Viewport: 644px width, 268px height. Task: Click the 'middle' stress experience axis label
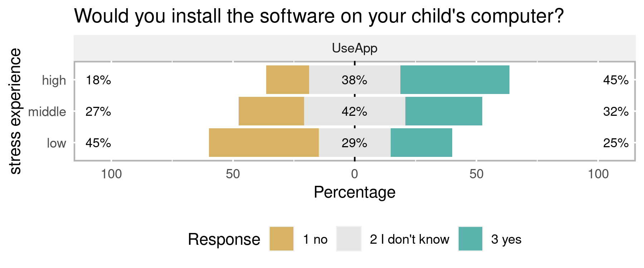[x=47, y=112]
